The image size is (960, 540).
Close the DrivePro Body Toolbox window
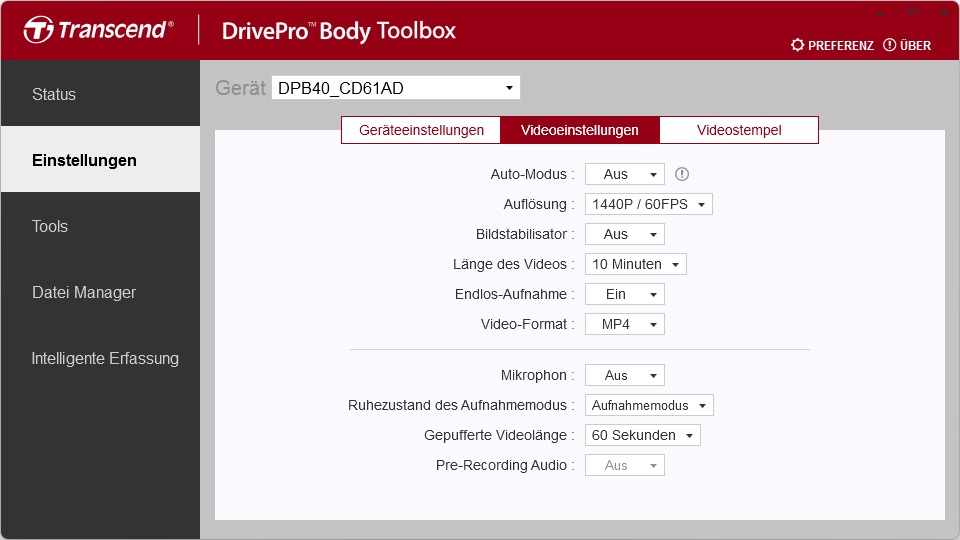tap(943, 12)
